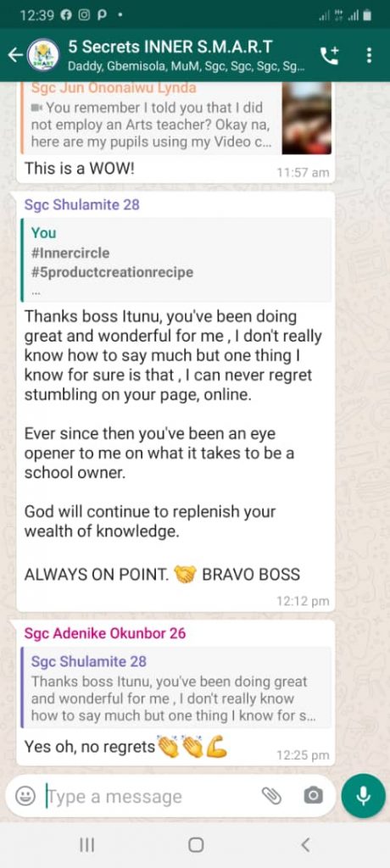This screenshot has width=390, height=868.
Task: Tap the Android navigation back button
Action: pyautogui.click(x=304, y=845)
